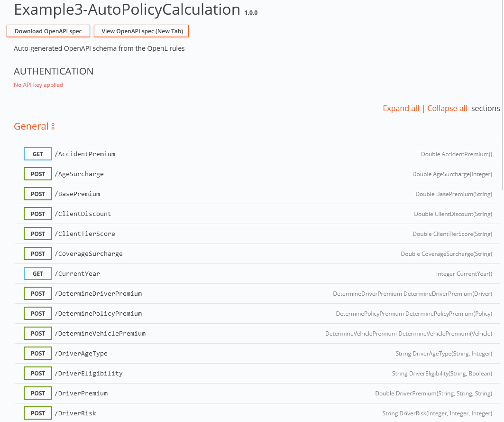Click the POST badge for /DriverAgeType
The height and width of the screenshot is (422, 504).
pos(38,354)
